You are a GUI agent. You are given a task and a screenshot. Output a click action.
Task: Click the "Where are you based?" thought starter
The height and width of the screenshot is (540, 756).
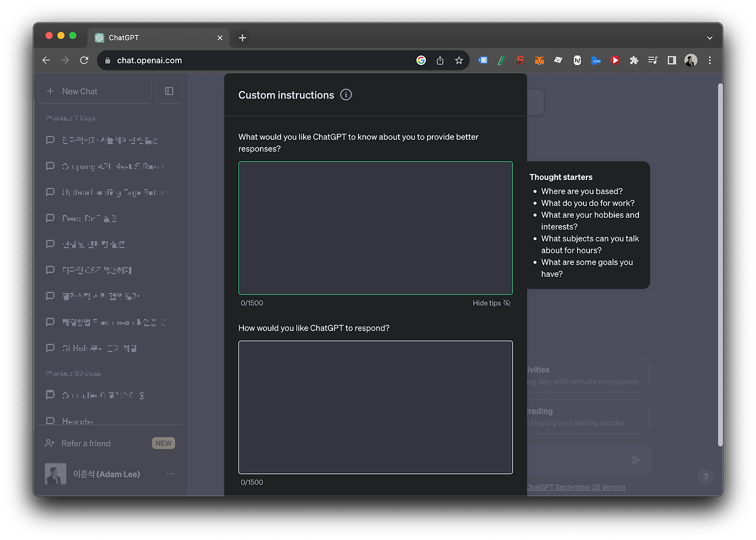pos(582,191)
